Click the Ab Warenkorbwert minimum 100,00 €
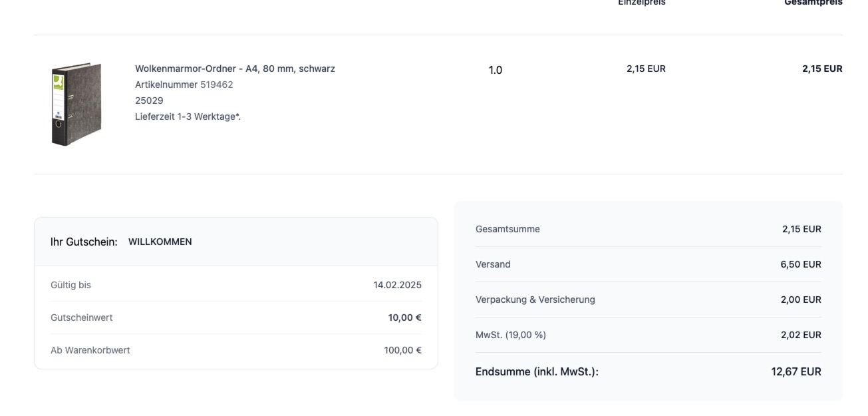 pyautogui.click(x=402, y=350)
